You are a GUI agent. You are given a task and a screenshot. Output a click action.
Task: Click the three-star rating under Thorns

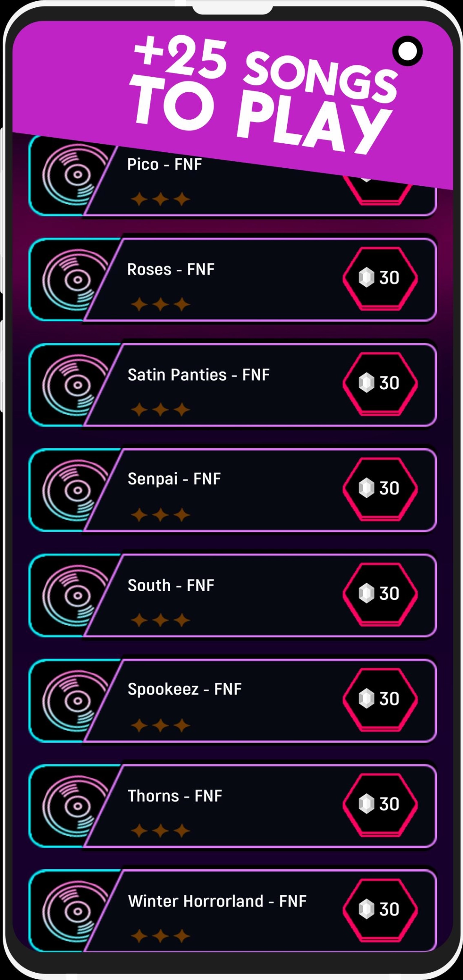coord(160,830)
